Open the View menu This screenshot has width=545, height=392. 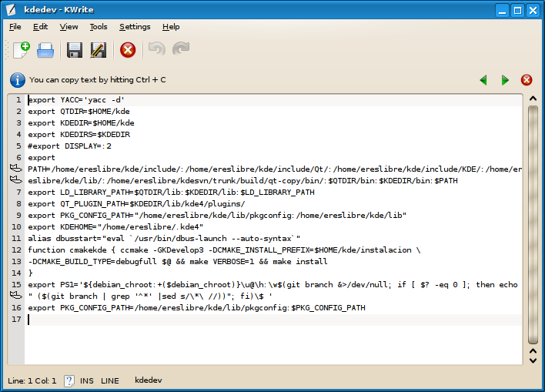pyautogui.click(x=69, y=27)
